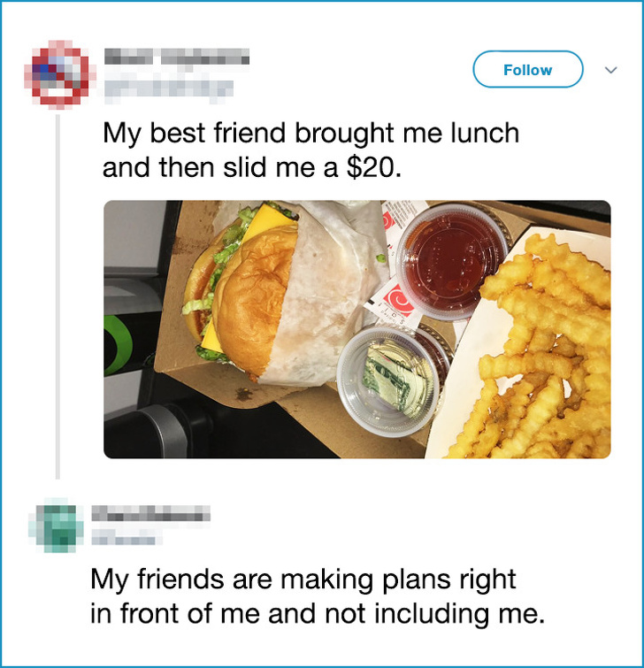Click the crinkle-cut fries in the photo

[543, 349]
